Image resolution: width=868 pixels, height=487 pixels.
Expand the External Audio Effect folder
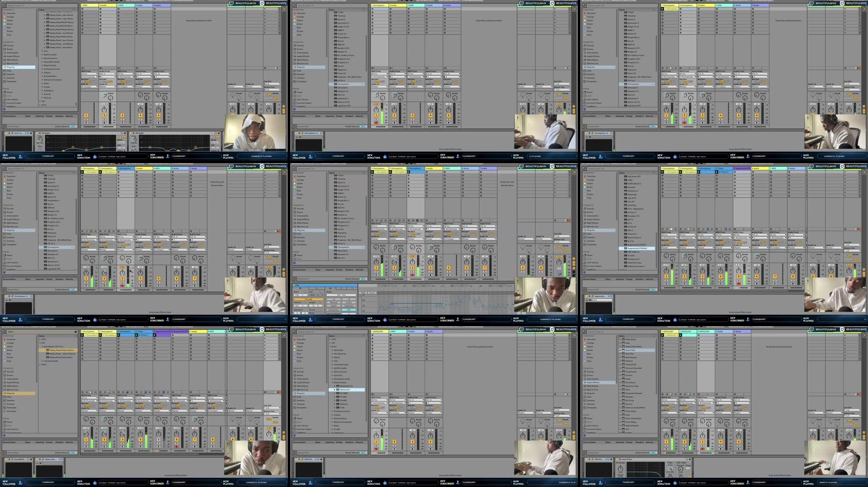[620, 408]
